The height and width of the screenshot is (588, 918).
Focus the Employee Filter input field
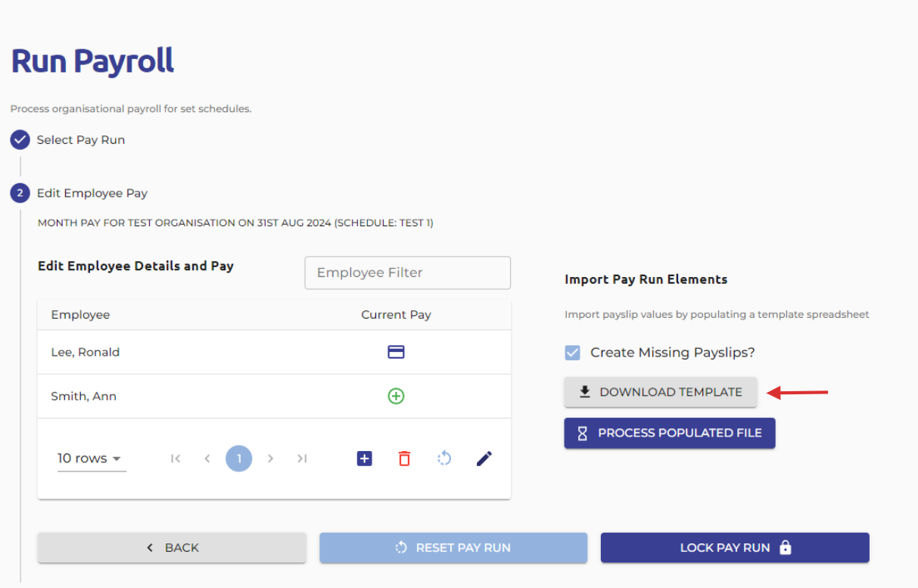(x=408, y=272)
